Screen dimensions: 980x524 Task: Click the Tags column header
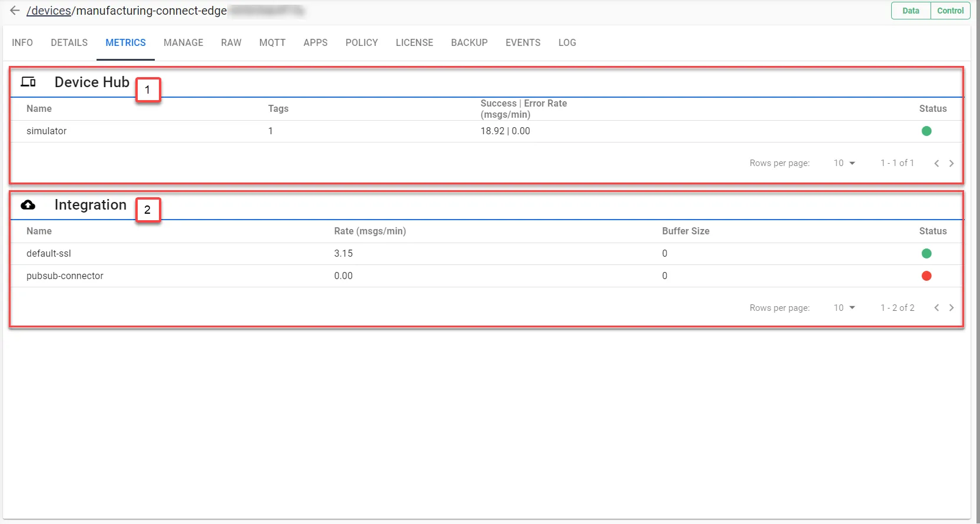(278, 108)
